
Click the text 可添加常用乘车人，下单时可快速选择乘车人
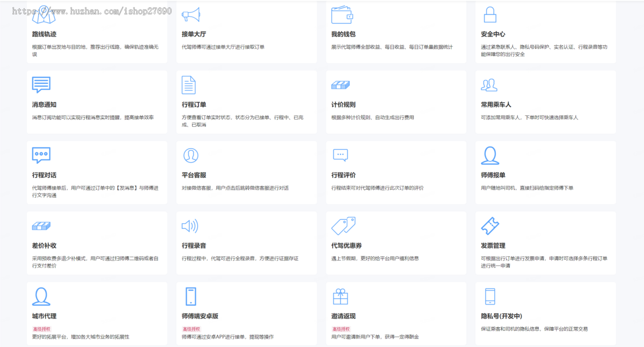coord(529,117)
